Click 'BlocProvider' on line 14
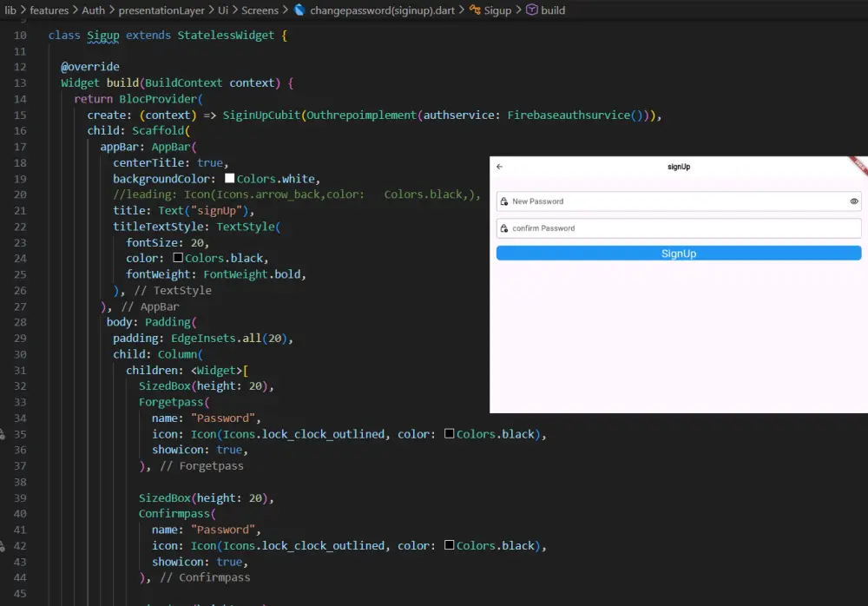The width and height of the screenshot is (868, 606). (x=158, y=99)
